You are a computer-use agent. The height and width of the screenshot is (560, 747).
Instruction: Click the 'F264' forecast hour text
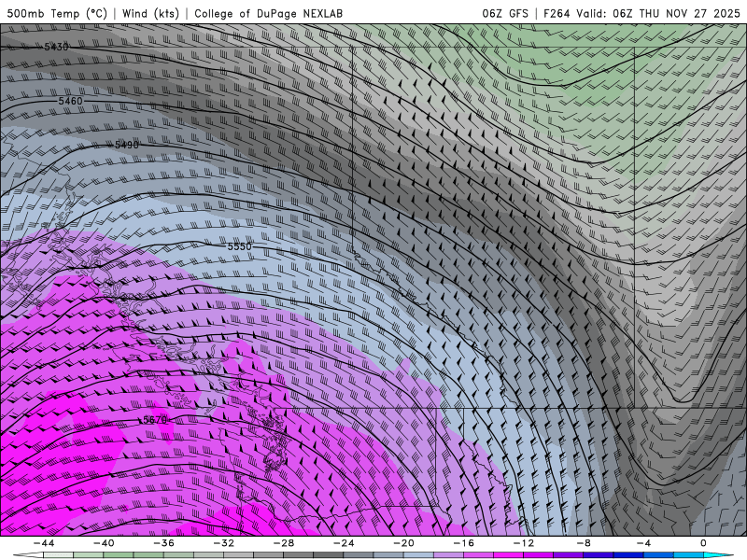point(557,13)
